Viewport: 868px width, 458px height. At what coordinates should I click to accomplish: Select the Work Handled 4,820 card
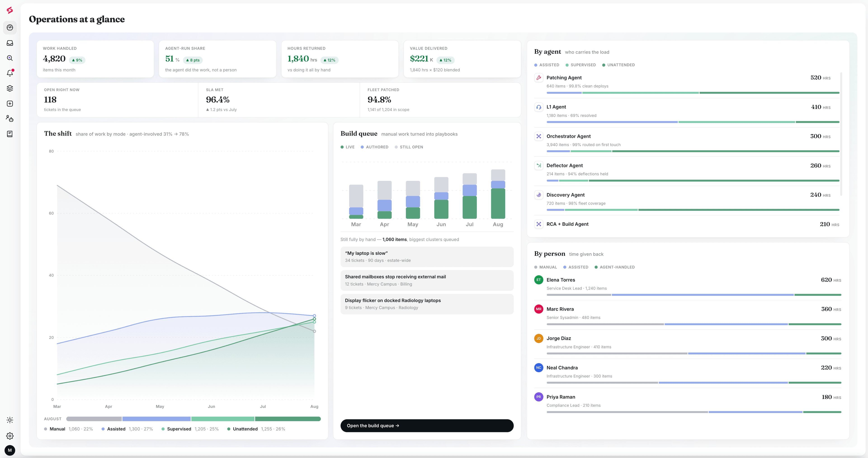click(x=95, y=59)
